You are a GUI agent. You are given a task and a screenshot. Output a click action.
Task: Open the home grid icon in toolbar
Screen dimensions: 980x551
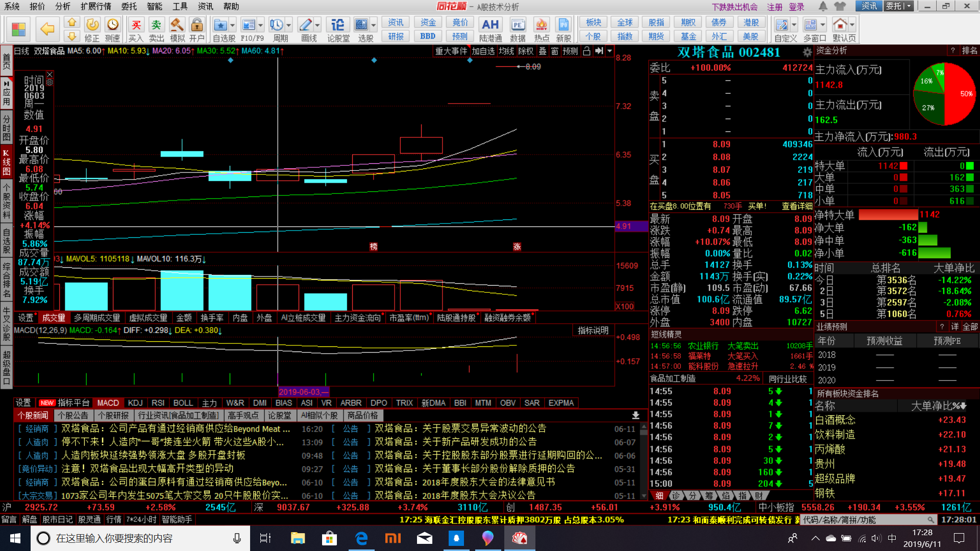coord(19,29)
